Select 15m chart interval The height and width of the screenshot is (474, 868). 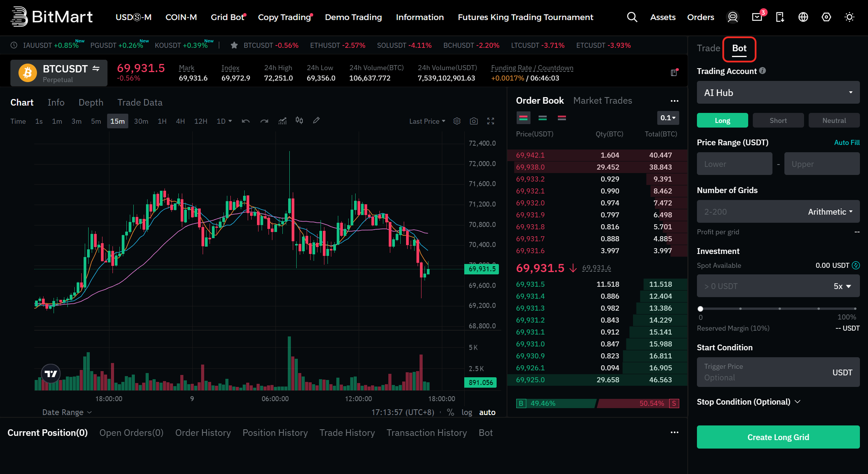118,121
